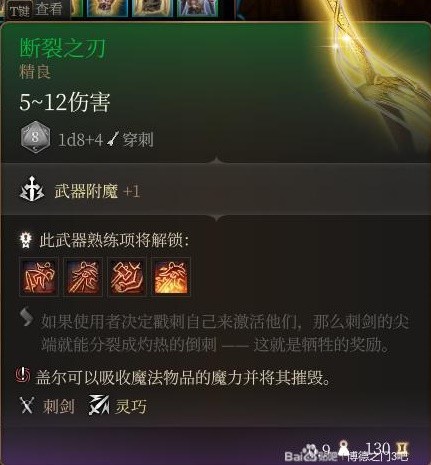Click the d8 damage die icon
The height and width of the screenshot is (465, 431).
35,139
